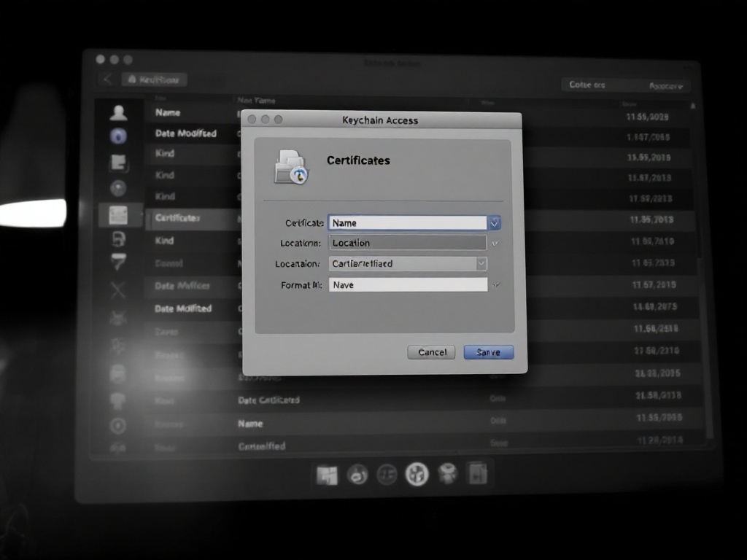Click the locked keychain toolbar button

(153, 79)
